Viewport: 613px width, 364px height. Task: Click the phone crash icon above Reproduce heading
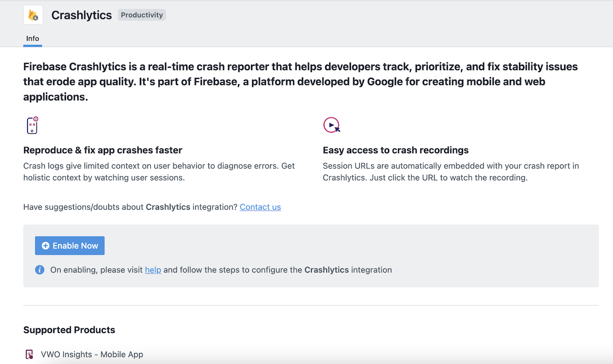[x=33, y=125]
